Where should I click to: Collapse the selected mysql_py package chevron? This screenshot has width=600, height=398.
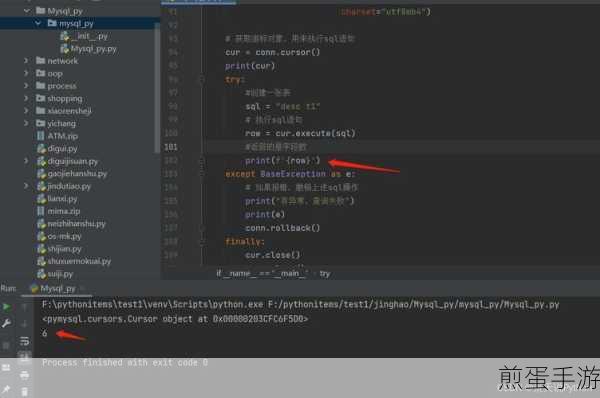coord(38,23)
